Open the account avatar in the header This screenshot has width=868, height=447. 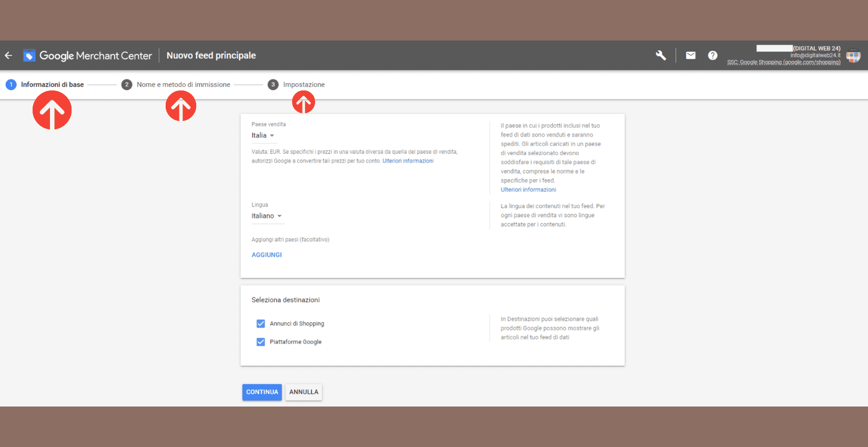853,55
